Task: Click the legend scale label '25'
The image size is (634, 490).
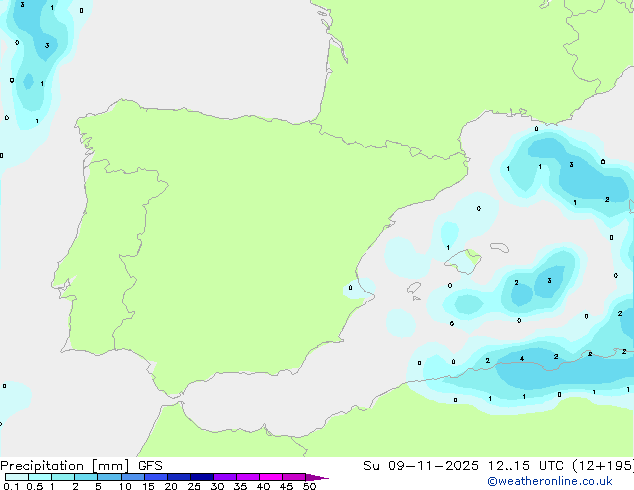Action: pyautogui.click(x=194, y=486)
